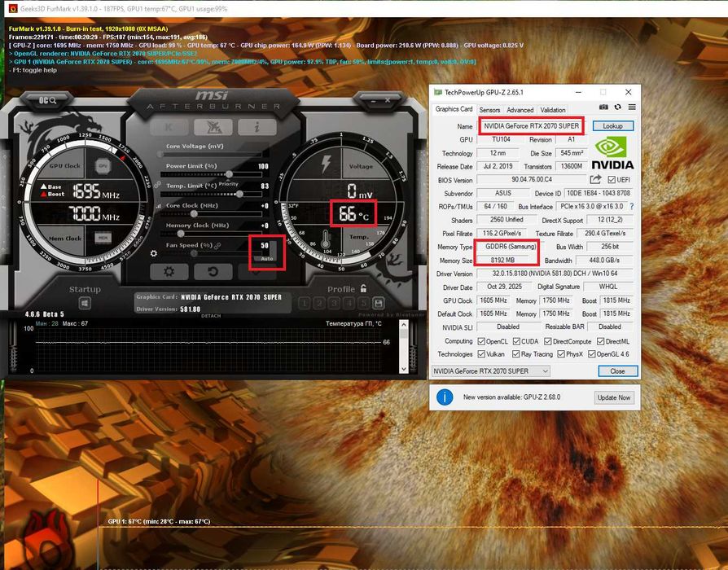Click the chain link icon after Fan Speed

tap(217, 245)
